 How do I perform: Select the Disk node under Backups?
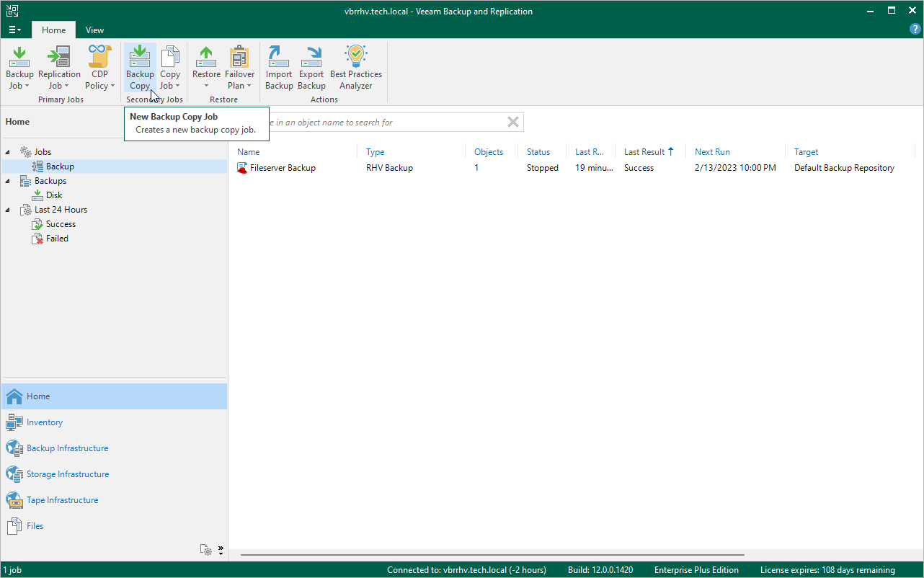(54, 195)
